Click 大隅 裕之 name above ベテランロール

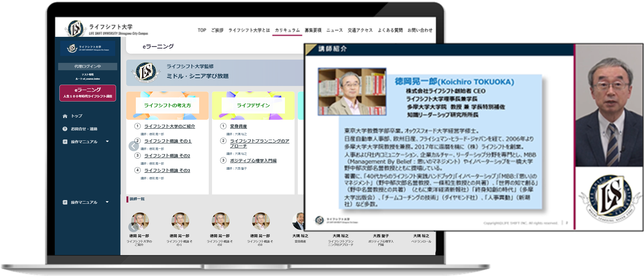[x=421, y=236]
